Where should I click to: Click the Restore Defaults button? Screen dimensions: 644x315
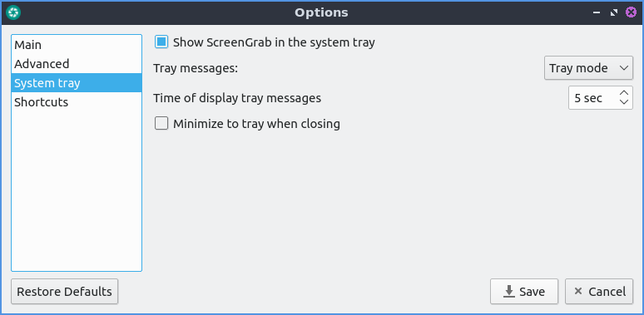pyautogui.click(x=64, y=292)
